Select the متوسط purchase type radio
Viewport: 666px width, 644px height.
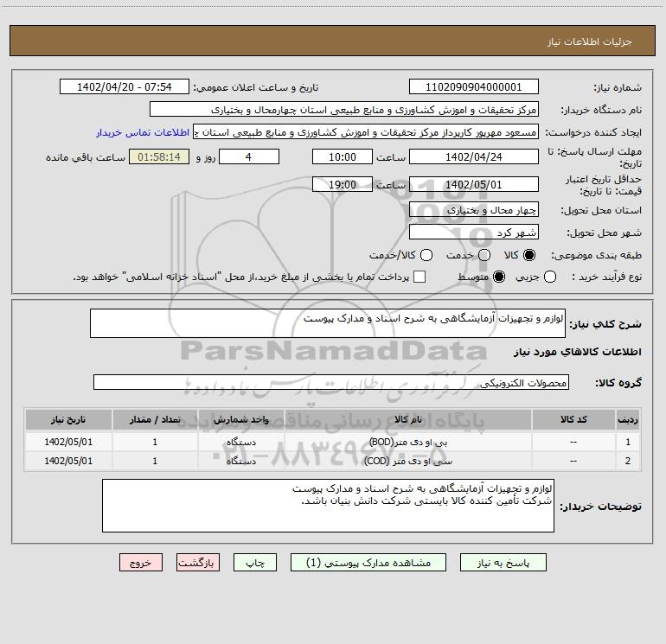pos(499,277)
